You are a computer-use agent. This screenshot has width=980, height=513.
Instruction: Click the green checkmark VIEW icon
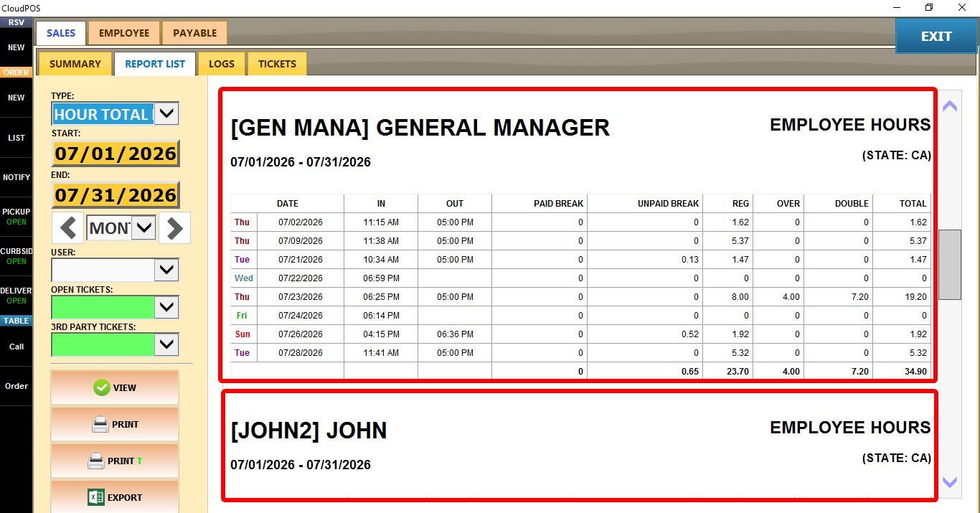click(101, 387)
